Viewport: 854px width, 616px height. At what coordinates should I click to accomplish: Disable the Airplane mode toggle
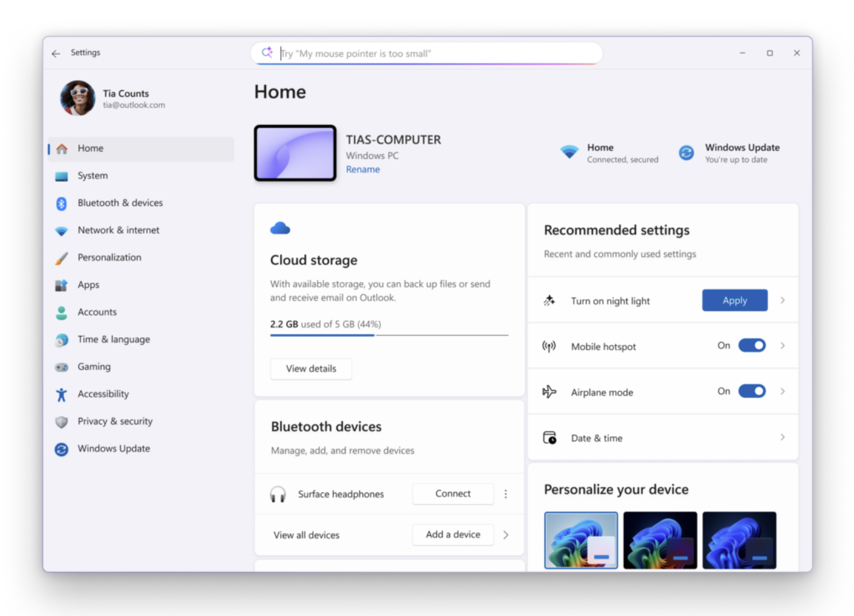(x=752, y=391)
